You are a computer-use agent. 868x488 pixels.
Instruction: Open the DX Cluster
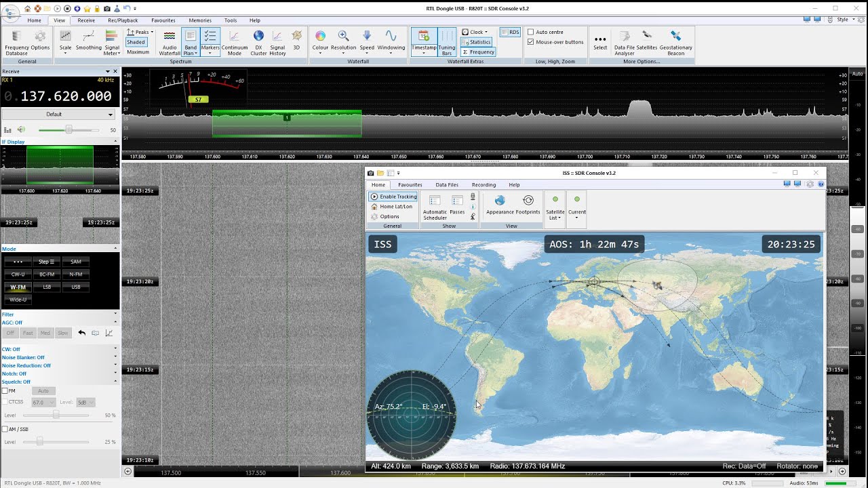coord(258,42)
